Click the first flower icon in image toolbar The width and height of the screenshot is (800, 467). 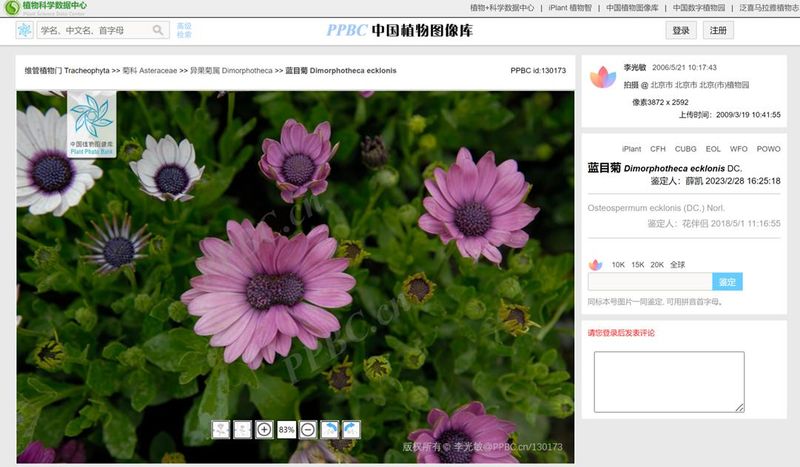[x=220, y=430]
